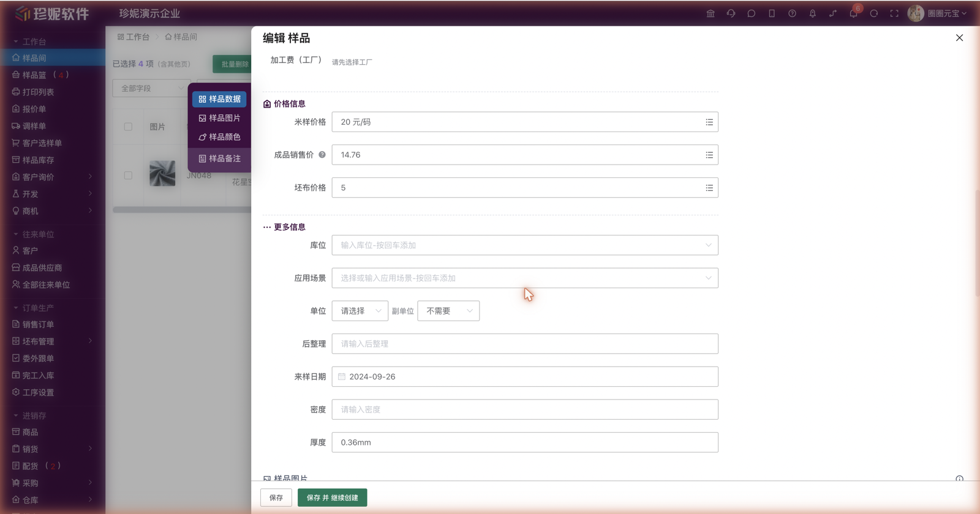Open the chat bubble icon
This screenshot has width=980, height=514.
coord(752,13)
